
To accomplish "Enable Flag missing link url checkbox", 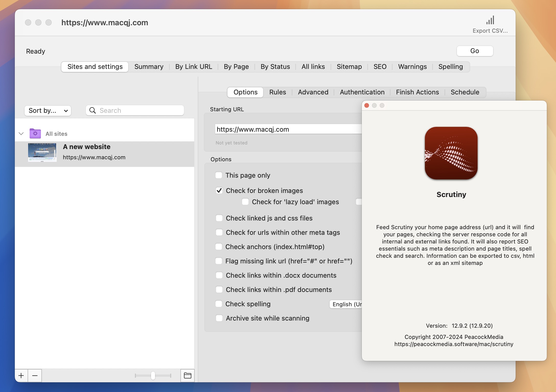I will tap(219, 261).
